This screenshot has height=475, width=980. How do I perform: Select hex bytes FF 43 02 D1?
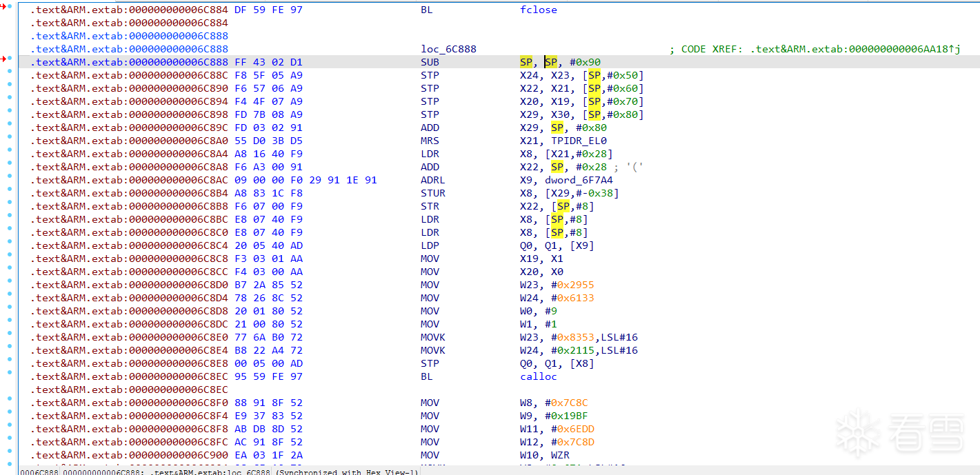pos(269,62)
